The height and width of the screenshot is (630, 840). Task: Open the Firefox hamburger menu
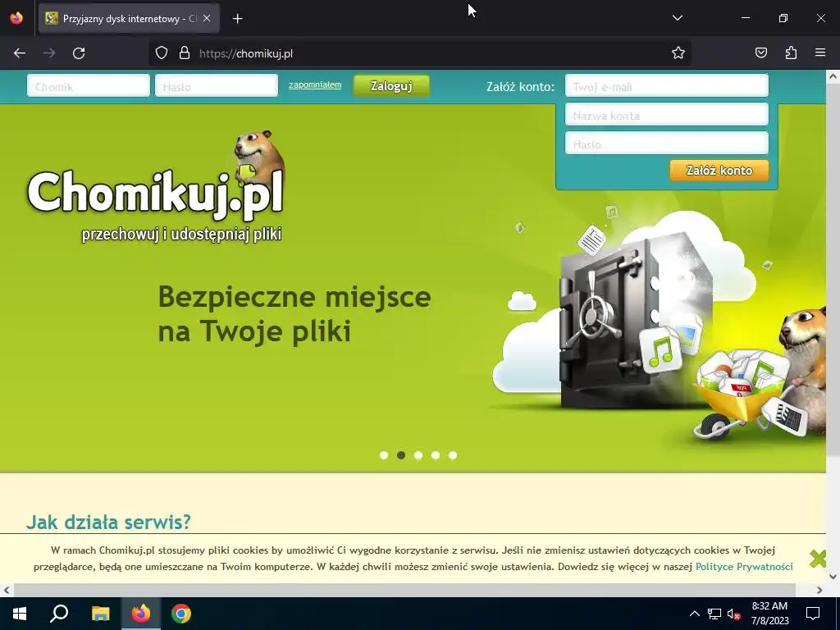click(820, 53)
